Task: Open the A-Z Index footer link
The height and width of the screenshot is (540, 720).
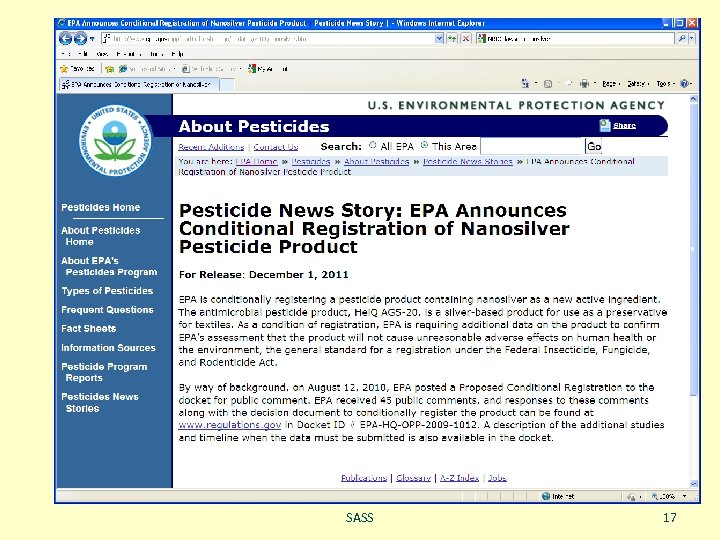Action: tap(459, 478)
